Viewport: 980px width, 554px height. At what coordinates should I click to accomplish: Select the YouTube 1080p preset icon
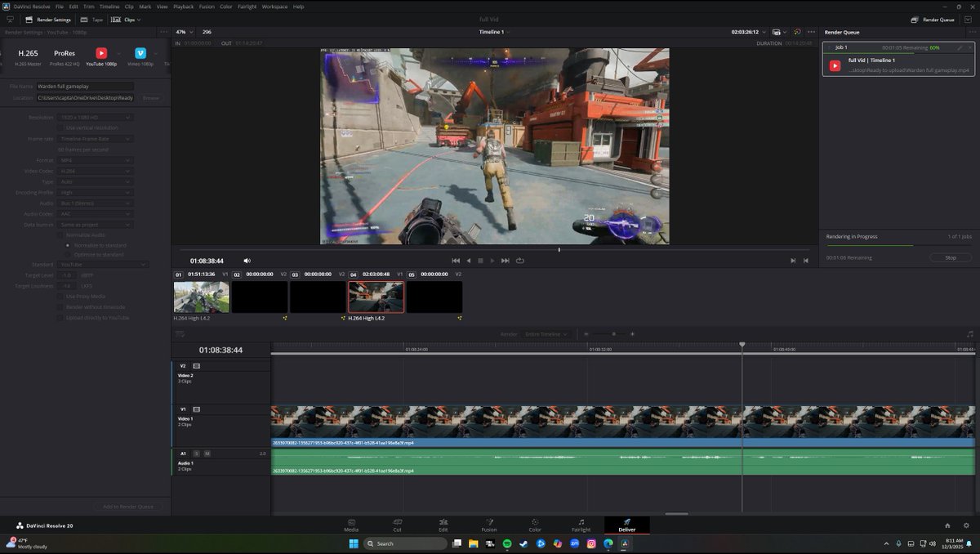[x=101, y=53]
